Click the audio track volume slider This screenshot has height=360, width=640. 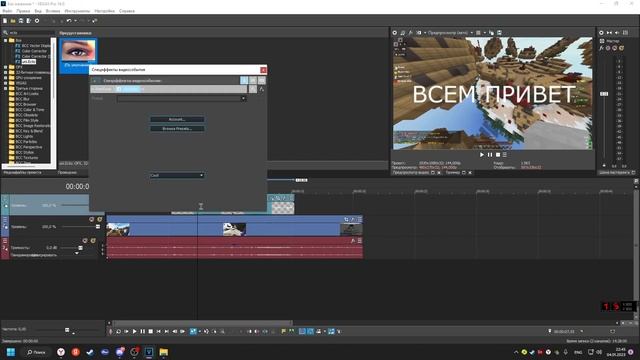(x=80, y=248)
